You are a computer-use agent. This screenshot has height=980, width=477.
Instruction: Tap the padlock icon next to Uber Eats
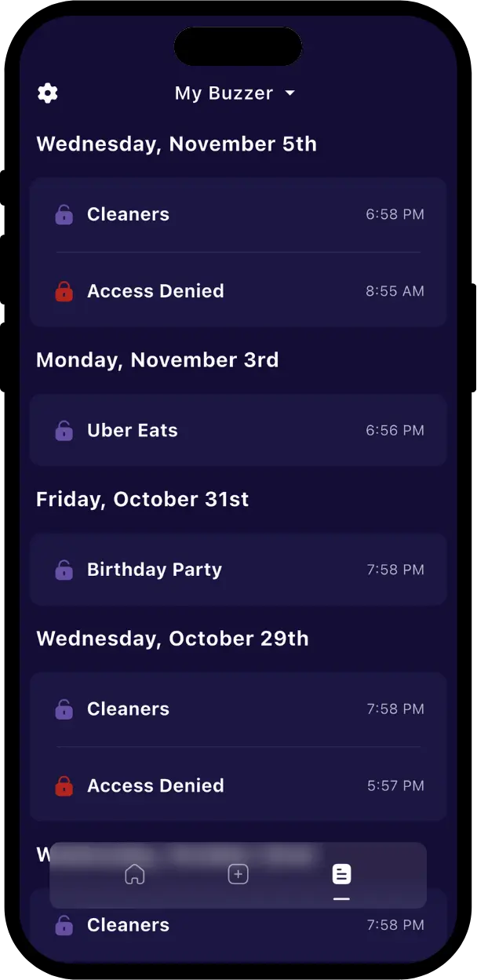64,430
